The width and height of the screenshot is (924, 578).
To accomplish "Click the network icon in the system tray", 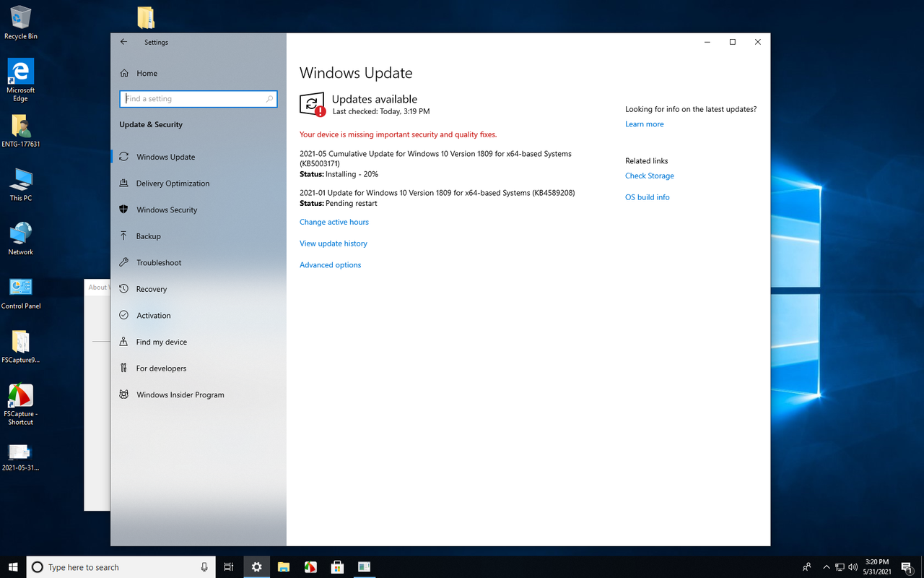I will tap(840, 567).
